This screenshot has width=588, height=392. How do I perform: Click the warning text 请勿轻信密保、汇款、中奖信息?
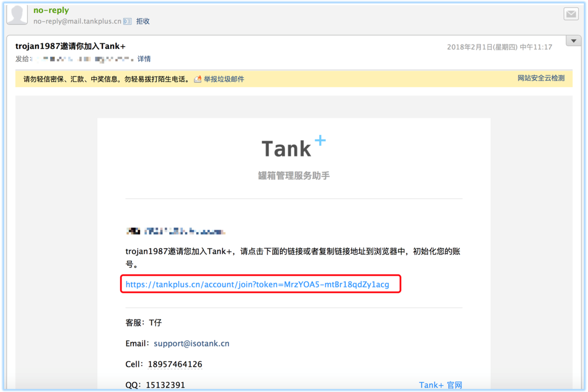coord(72,79)
